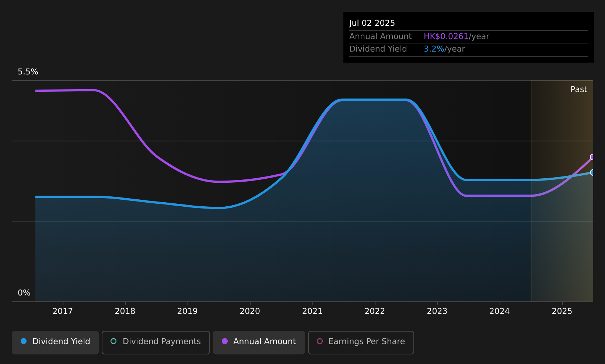Toggle the Annual Amount legend button
The width and height of the screenshot is (605, 364).
[259, 342]
